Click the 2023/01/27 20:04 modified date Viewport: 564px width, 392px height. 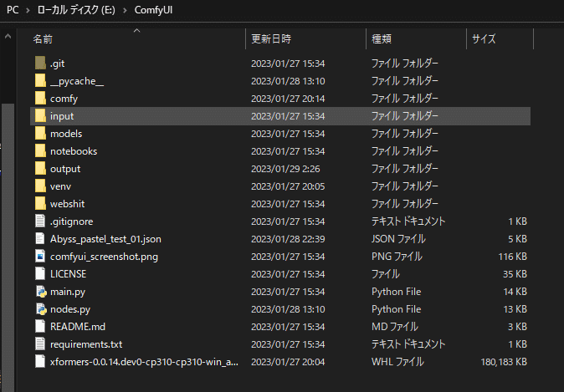click(x=288, y=362)
